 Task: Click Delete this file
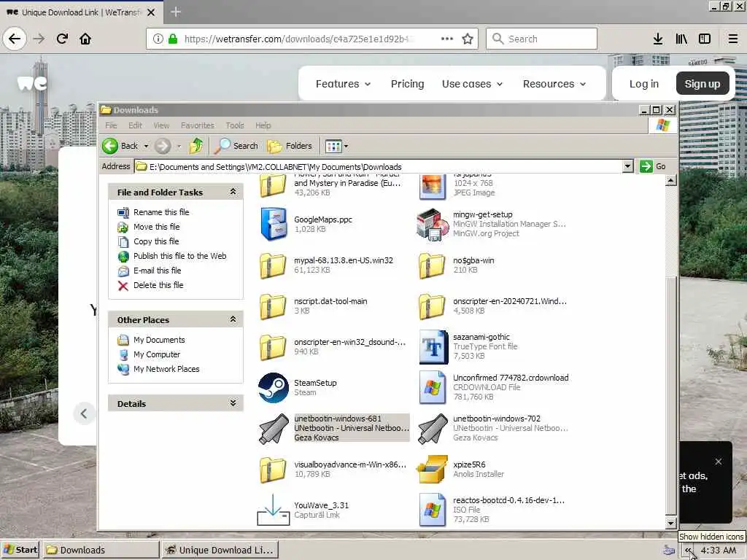click(158, 285)
